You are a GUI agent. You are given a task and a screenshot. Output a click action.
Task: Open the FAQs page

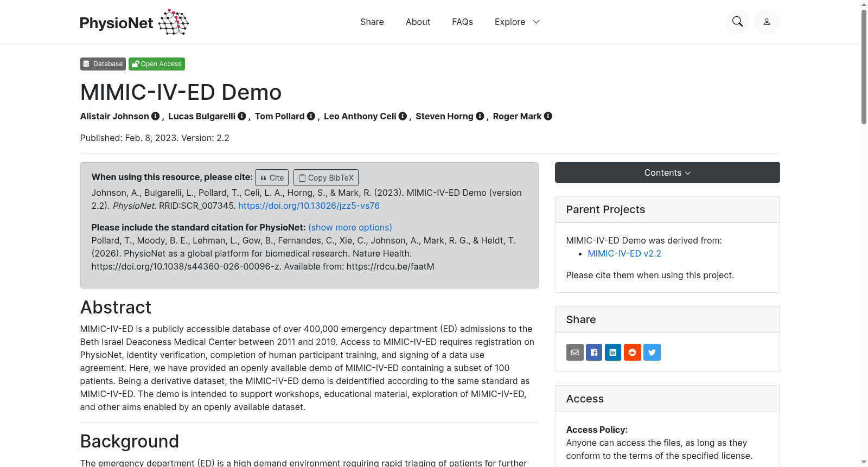[462, 22]
